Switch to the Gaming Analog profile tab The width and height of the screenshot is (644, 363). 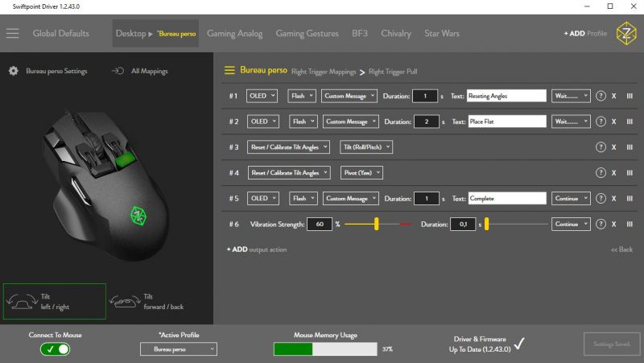coord(234,33)
